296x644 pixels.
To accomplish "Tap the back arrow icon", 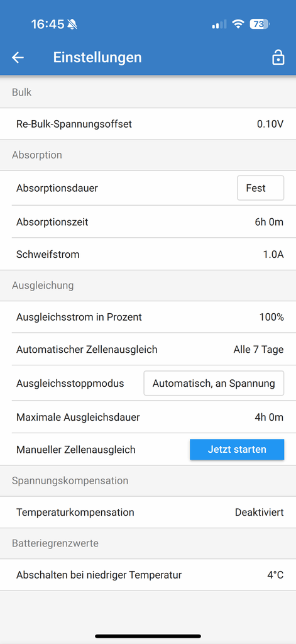I will [x=18, y=58].
